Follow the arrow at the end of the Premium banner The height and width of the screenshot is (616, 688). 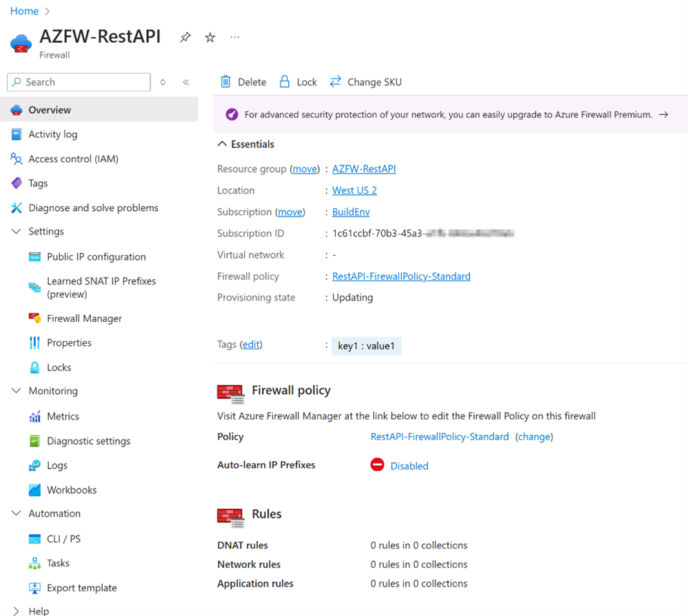click(x=663, y=114)
